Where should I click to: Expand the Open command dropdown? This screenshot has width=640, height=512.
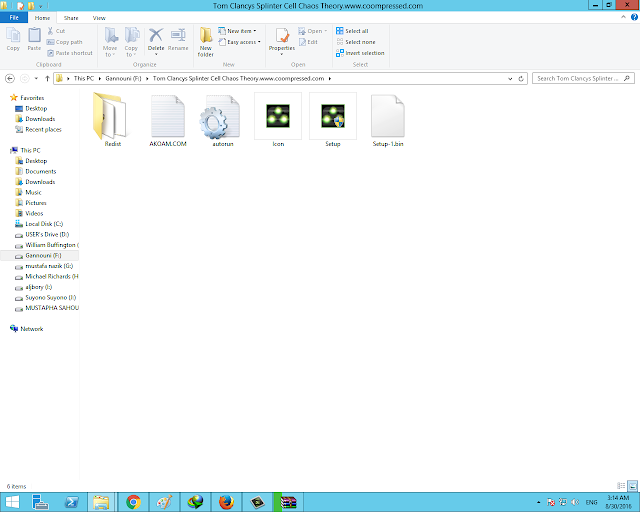coord(326,31)
